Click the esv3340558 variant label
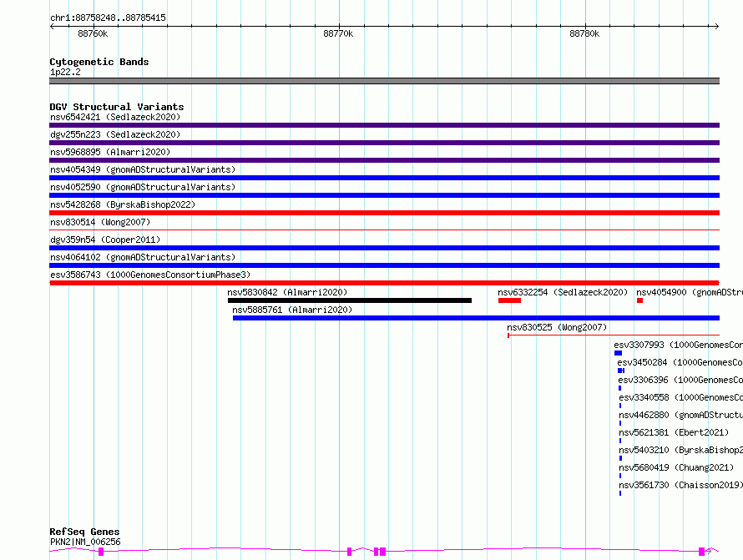Viewport: 743px width, 560px height. click(681, 397)
